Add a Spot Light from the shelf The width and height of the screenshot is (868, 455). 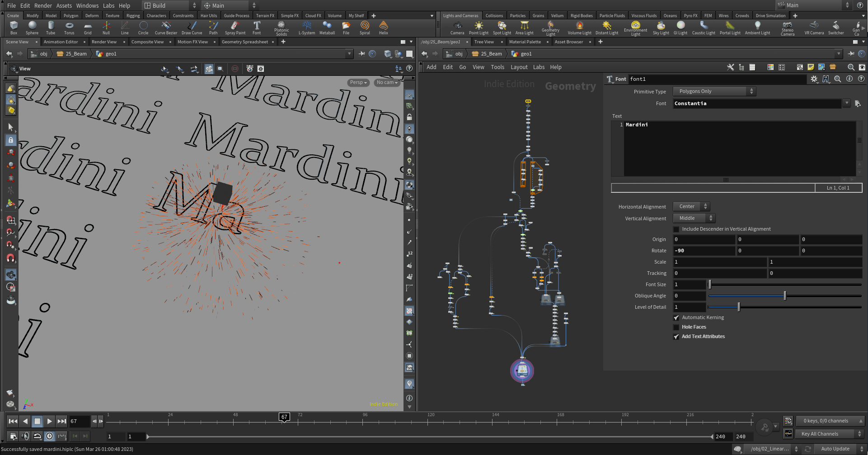[502, 28]
